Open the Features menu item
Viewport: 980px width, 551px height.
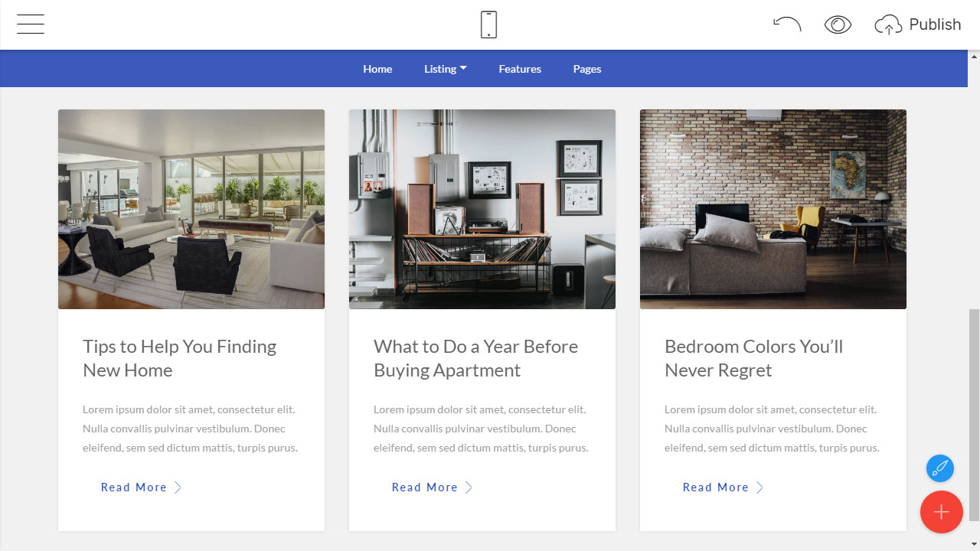[x=520, y=69]
